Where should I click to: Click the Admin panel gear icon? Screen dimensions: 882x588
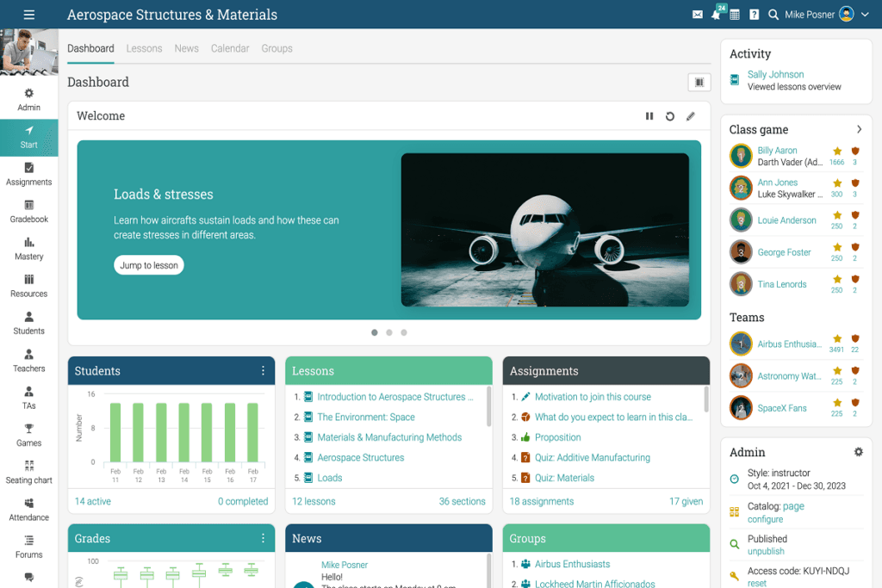858,452
